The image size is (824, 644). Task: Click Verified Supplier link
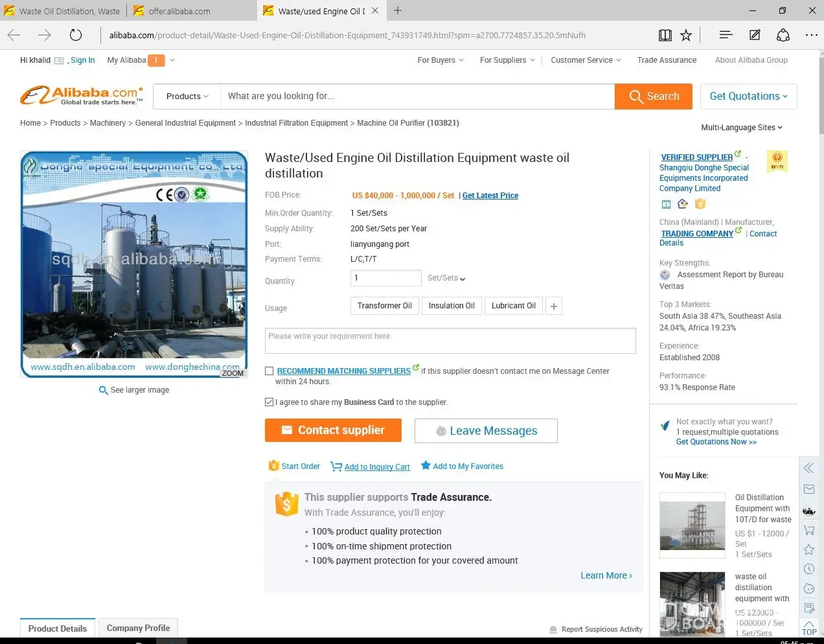(x=697, y=157)
